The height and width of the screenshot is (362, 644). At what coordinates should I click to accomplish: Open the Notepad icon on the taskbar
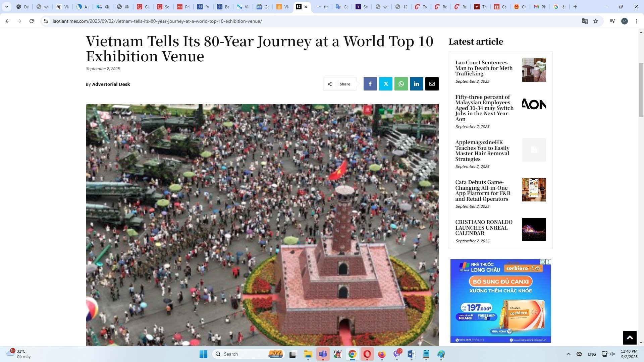pyautogui.click(x=426, y=354)
